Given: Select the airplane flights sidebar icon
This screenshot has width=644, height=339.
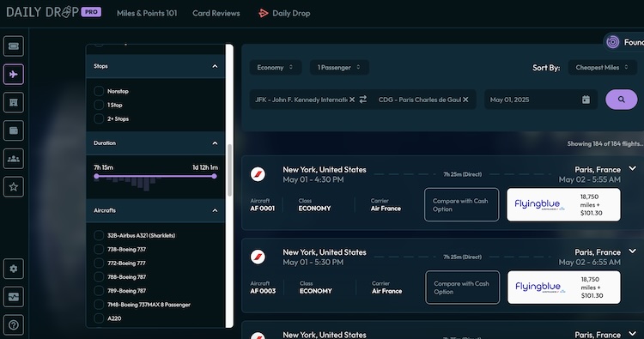Looking at the screenshot, I should 14,75.
